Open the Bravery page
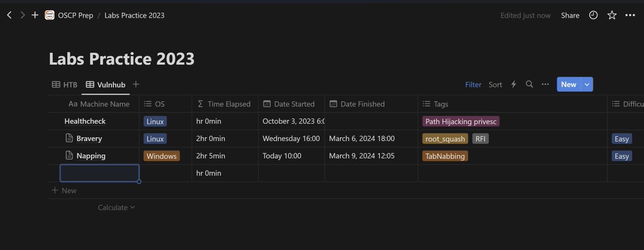The height and width of the screenshot is (250, 644). click(x=89, y=139)
